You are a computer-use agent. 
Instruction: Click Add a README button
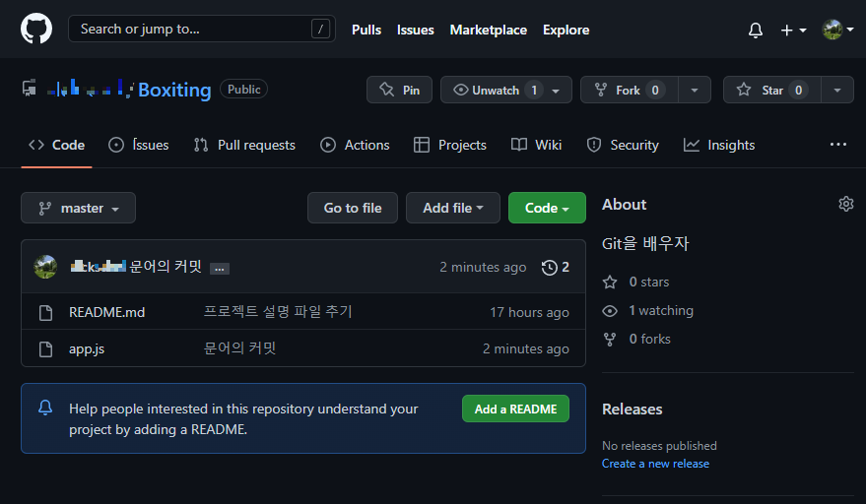[x=515, y=409]
